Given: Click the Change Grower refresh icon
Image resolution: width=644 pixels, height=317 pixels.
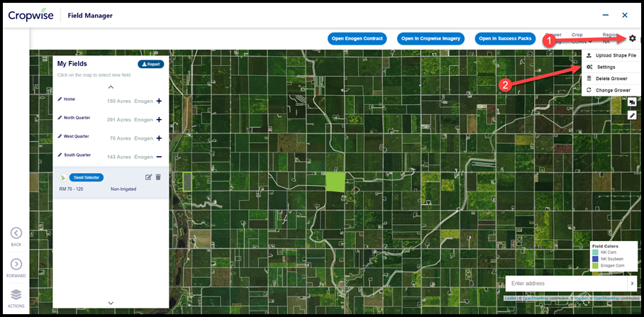Looking at the screenshot, I should 589,90.
